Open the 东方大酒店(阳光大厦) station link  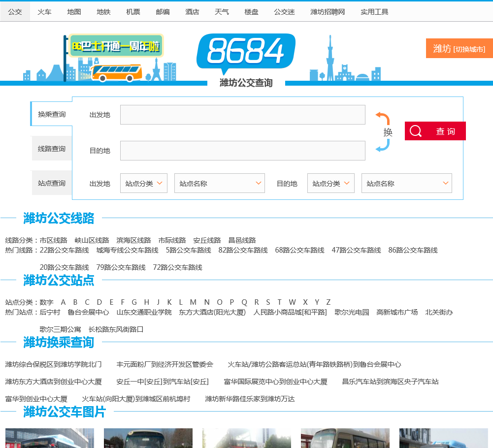point(212,312)
